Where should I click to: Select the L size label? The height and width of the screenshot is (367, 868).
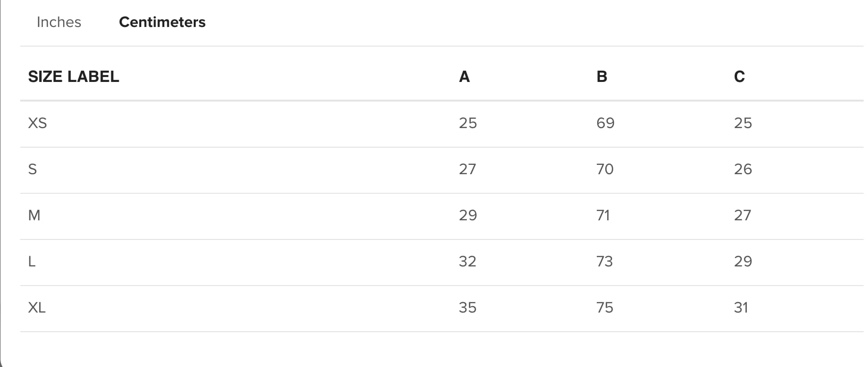tap(32, 262)
